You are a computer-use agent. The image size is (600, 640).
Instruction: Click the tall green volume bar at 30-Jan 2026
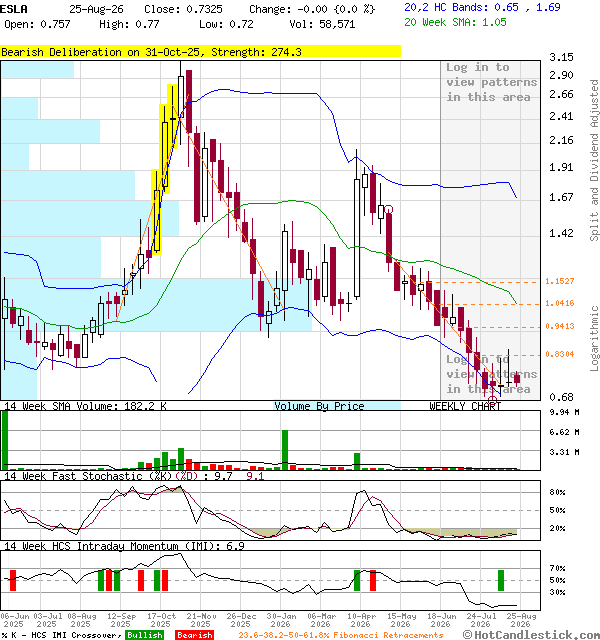(x=285, y=450)
